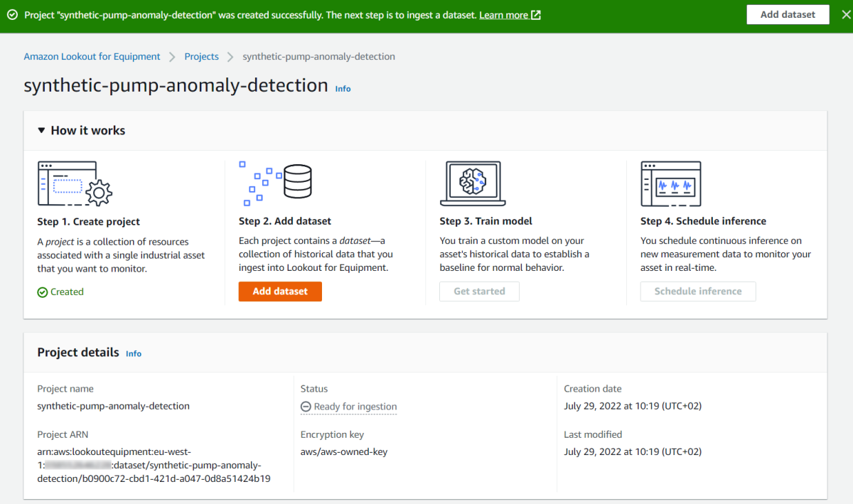
Task: Click the Schedule inference button
Action: click(x=698, y=291)
